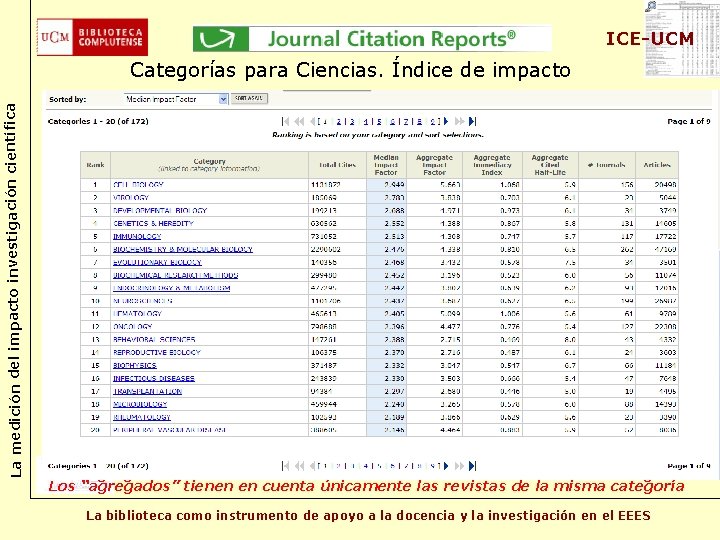This screenshot has width=720, height=540.
Task: Jump to last page arrow above table
Action: [472, 121]
